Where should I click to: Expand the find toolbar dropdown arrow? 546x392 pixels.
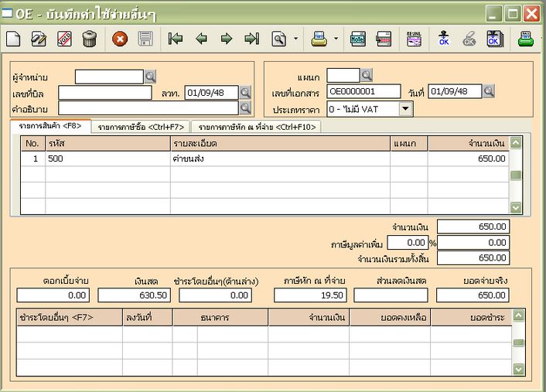296,38
